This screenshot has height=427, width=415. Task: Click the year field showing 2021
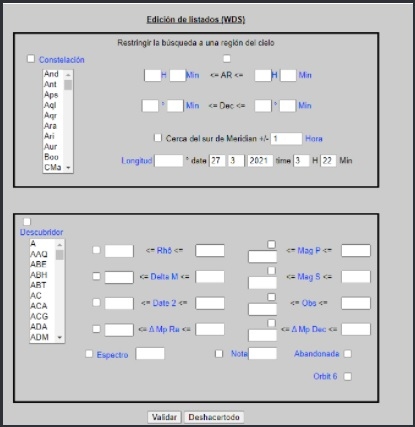click(260, 161)
